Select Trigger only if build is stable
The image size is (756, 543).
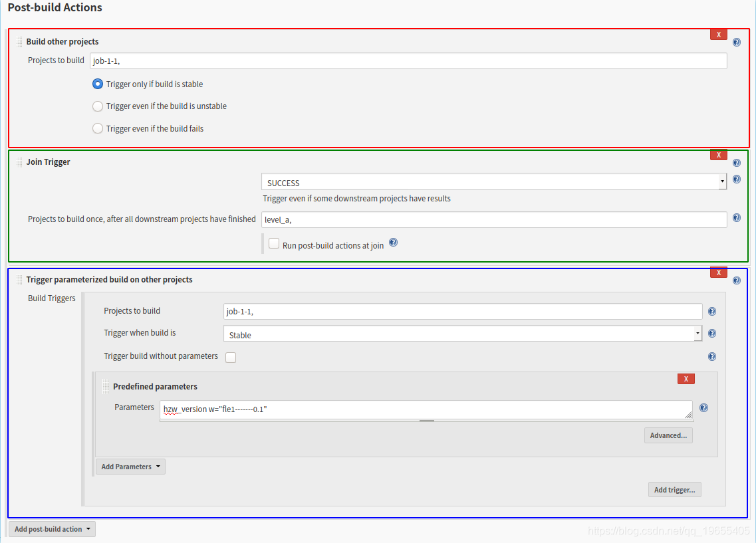pos(97,84)
